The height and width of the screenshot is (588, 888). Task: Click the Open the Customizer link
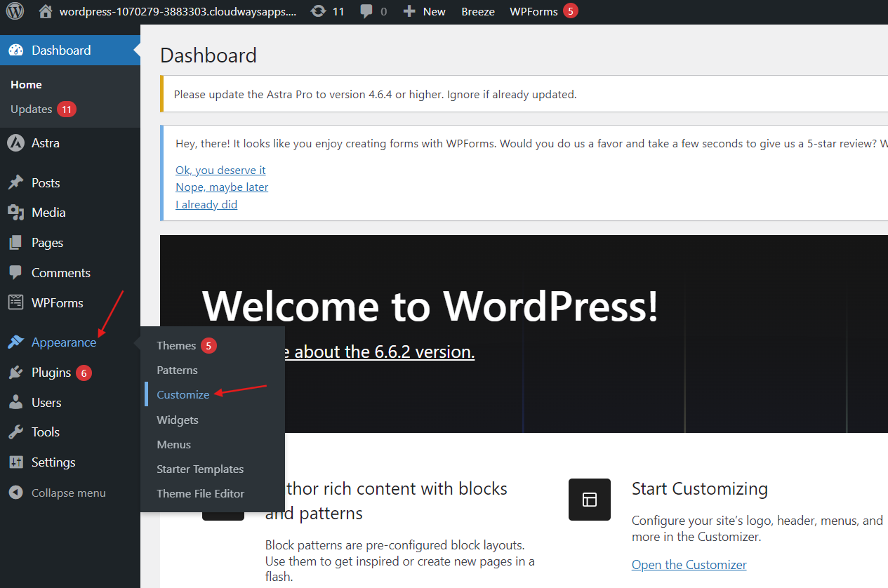(x=689, y=564)
